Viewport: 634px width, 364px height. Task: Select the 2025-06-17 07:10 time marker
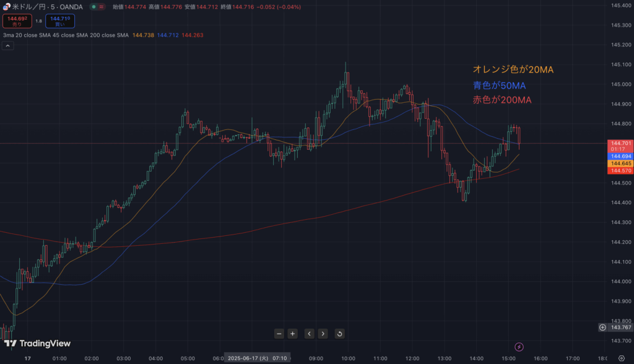pos(257,358)
